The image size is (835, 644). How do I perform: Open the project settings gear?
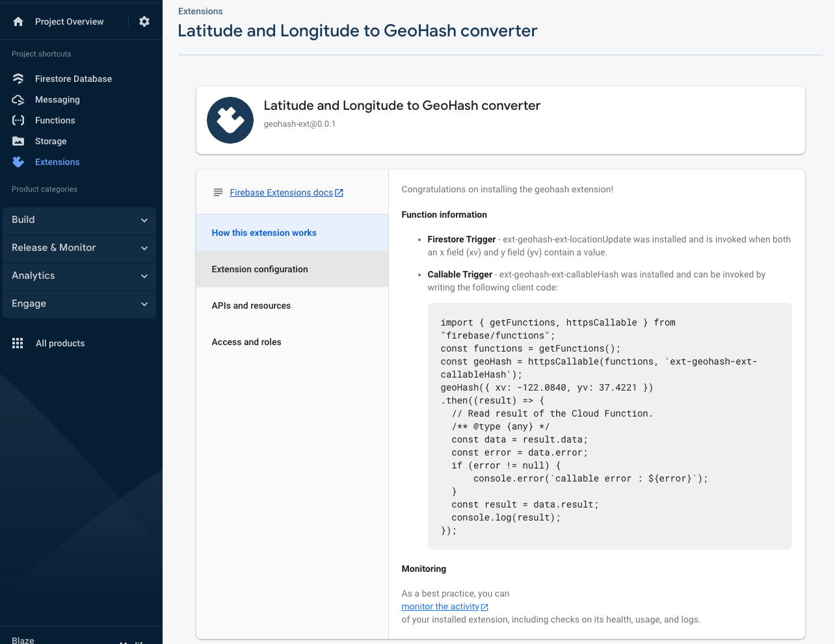pos(144,21)
